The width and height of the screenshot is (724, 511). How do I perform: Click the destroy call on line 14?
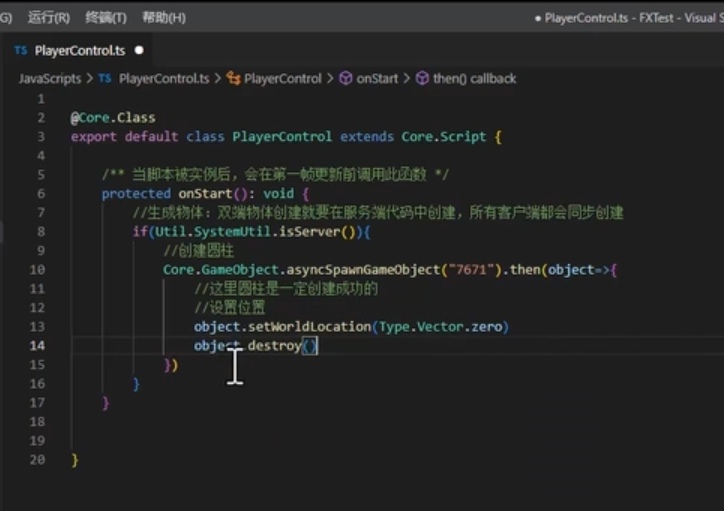(x=274, y=345)
